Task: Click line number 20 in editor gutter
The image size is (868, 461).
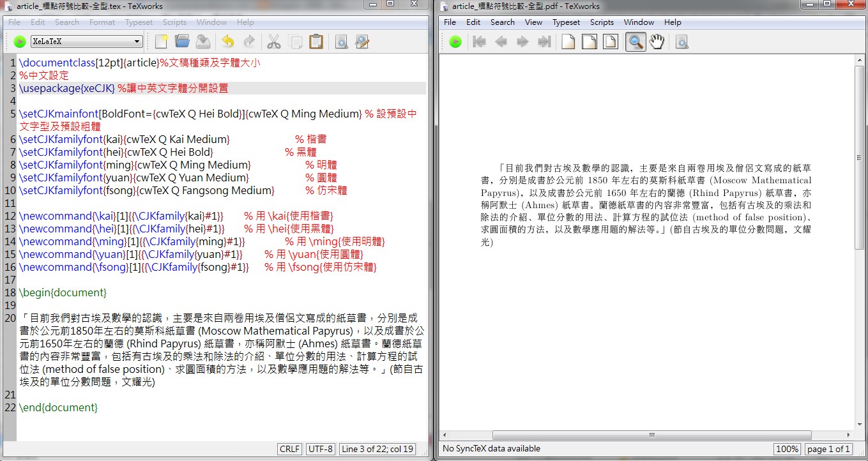Action: tap(10, 318)
